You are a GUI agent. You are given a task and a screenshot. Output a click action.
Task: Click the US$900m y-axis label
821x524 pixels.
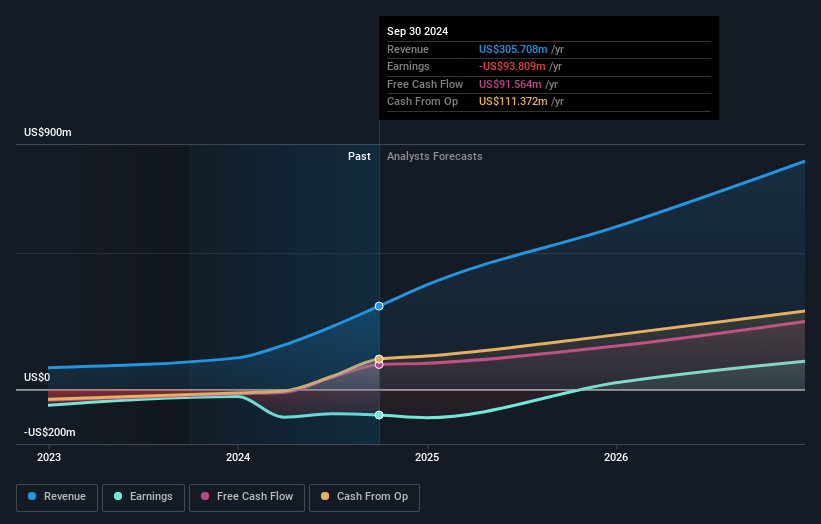point(48,132)
